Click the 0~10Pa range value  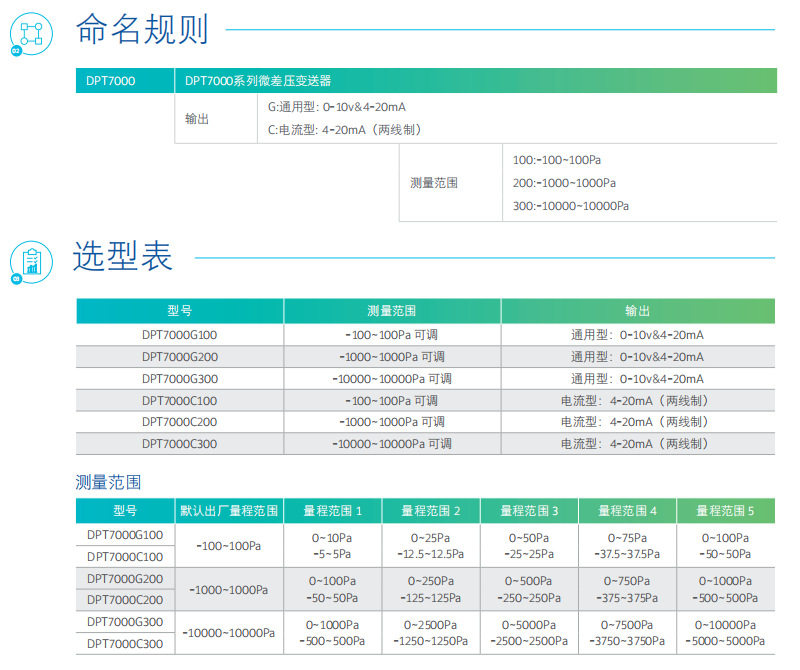(x=332, y=538)
